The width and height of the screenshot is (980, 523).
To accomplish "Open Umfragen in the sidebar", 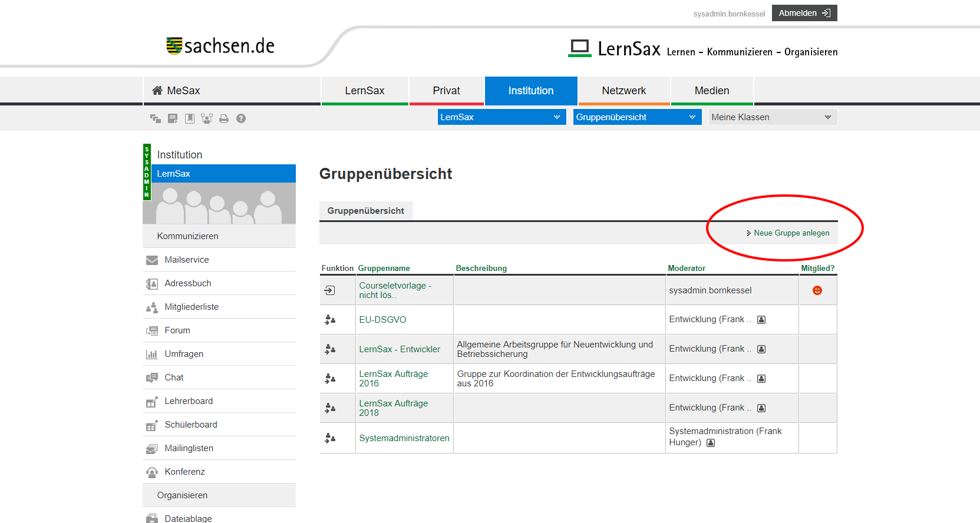I will (184, 354).
